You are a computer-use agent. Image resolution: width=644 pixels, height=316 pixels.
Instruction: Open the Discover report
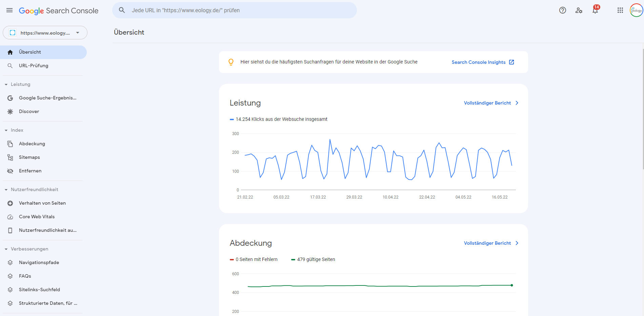click(43, 112)
